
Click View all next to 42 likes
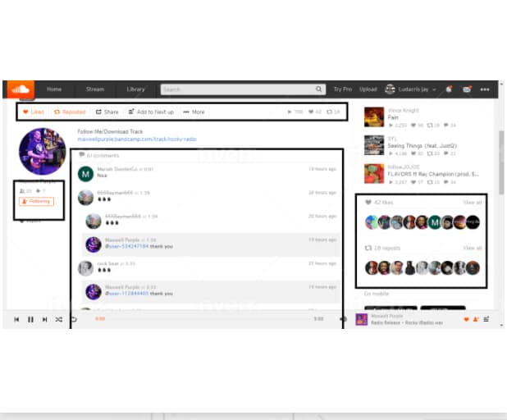(x=473, y=203)
